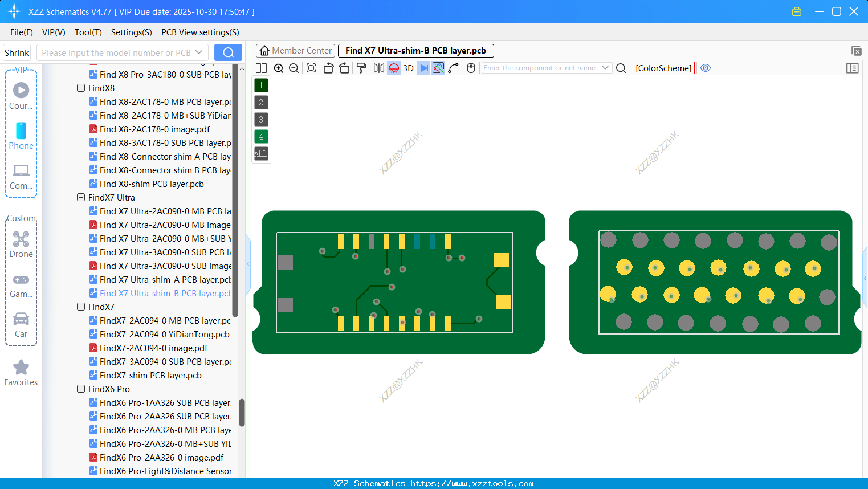Zoom out of the PCB view
The height and width of the screenshot is (489, 868).
(x=294, y=68)
